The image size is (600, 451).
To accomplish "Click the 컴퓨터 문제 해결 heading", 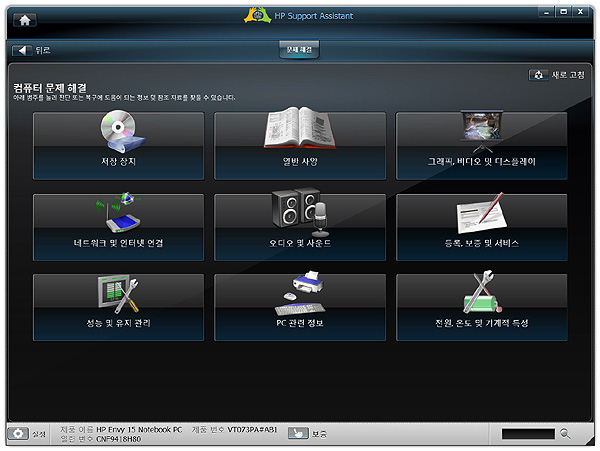I will 50,88.
